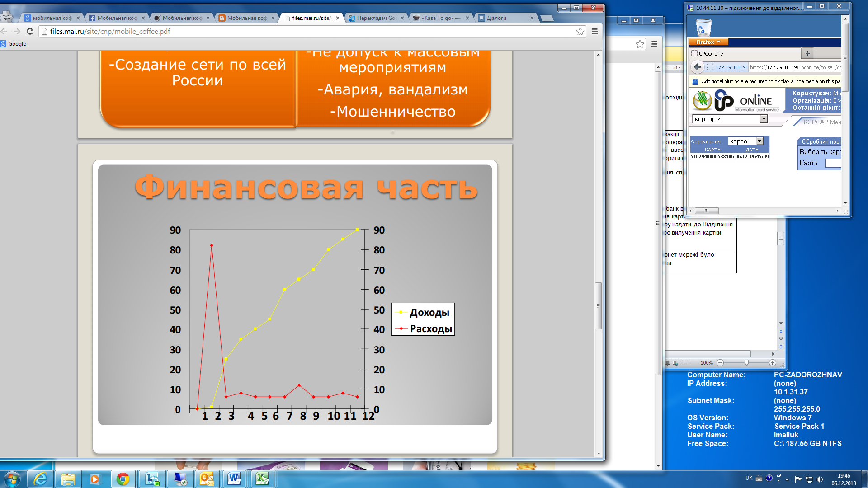
Task: Expand the корсар-2 dropdown
Action: [x=764, y=119]
